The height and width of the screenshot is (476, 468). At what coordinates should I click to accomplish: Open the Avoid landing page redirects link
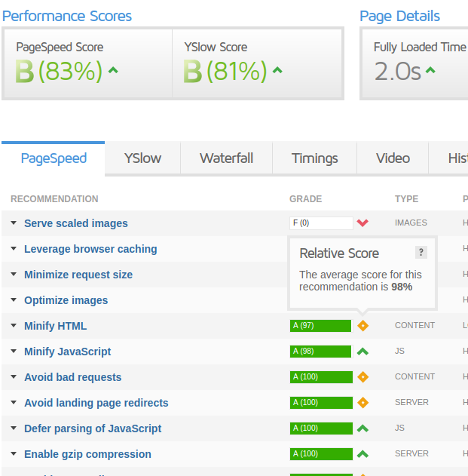click(96, 403)
